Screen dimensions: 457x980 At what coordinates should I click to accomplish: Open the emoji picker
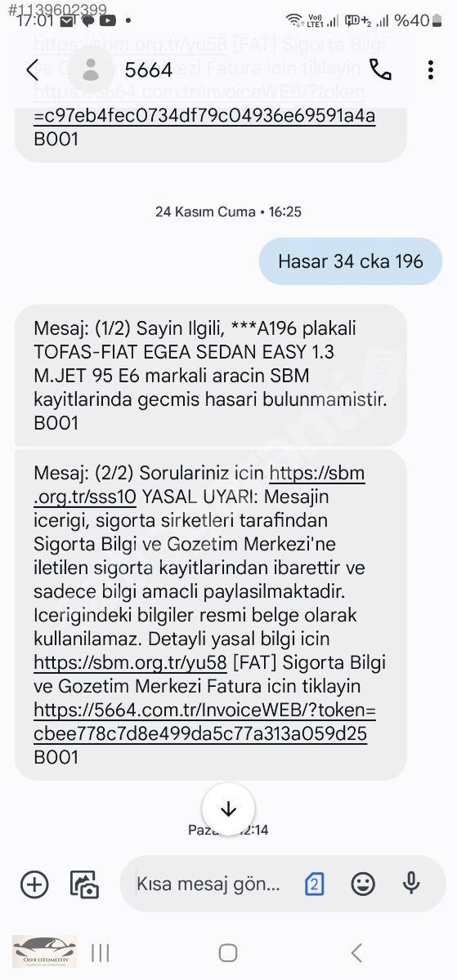pyautogui.click(x=363, y=884)
